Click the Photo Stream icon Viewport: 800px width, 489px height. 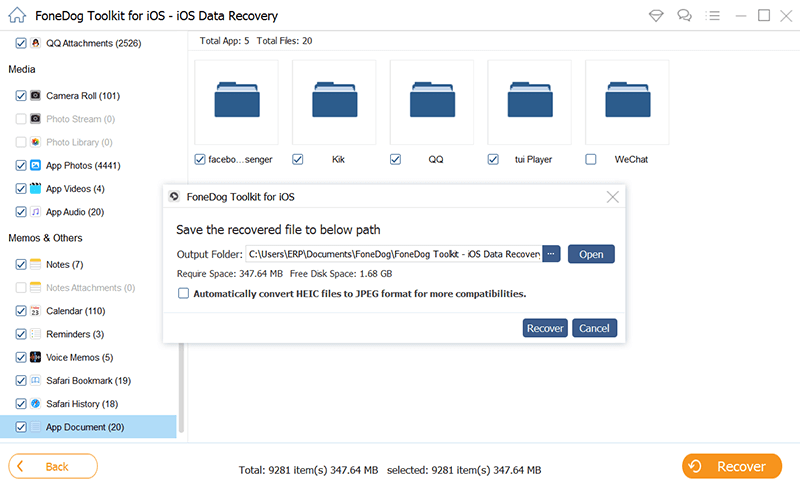point(35,119)
